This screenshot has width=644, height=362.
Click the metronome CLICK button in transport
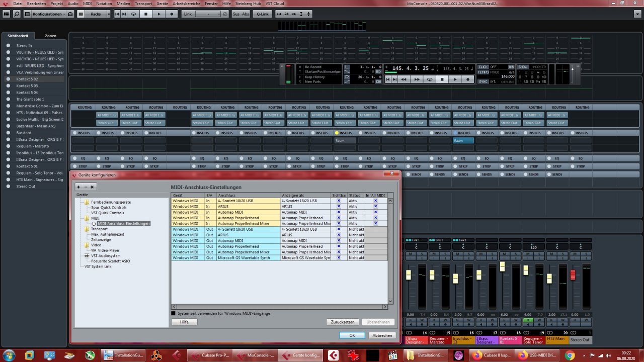[483, 67]
